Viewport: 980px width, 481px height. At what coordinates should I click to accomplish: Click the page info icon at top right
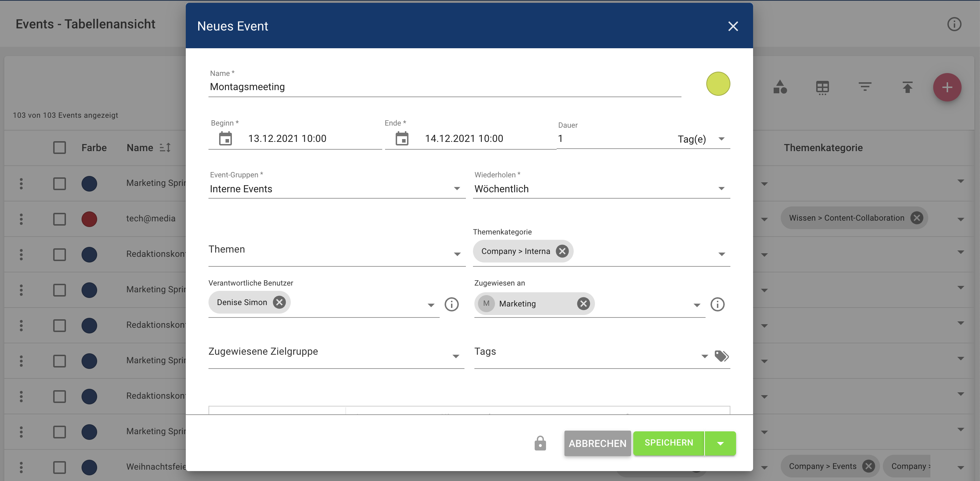(954, 24)
